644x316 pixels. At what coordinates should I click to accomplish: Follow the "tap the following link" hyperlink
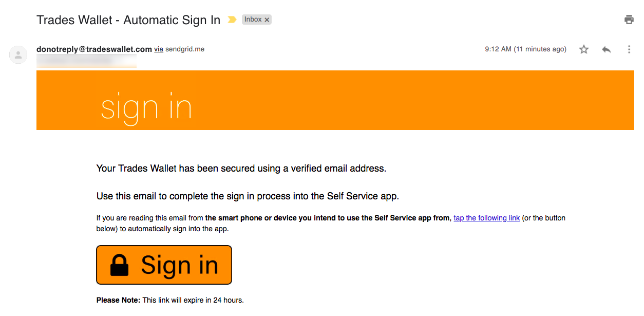click(x=487, y=218)
